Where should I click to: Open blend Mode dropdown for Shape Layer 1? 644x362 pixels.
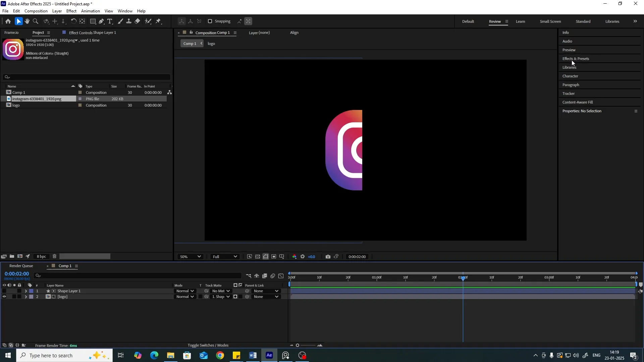point(184,291)
